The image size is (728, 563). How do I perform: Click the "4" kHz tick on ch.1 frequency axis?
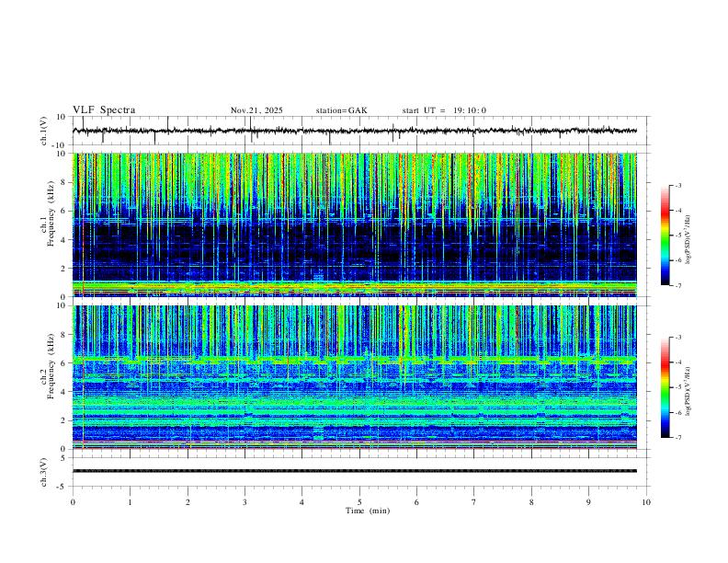[x=63, y=240]
